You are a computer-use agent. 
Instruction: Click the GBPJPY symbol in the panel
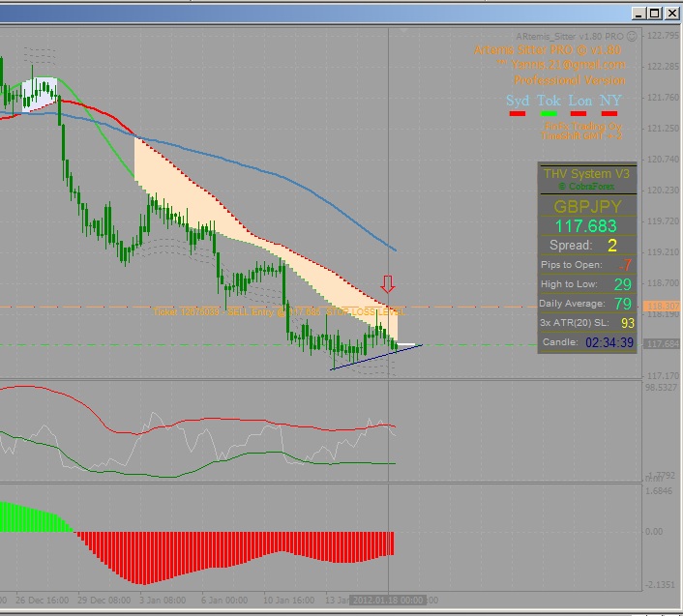click(587, 207)
